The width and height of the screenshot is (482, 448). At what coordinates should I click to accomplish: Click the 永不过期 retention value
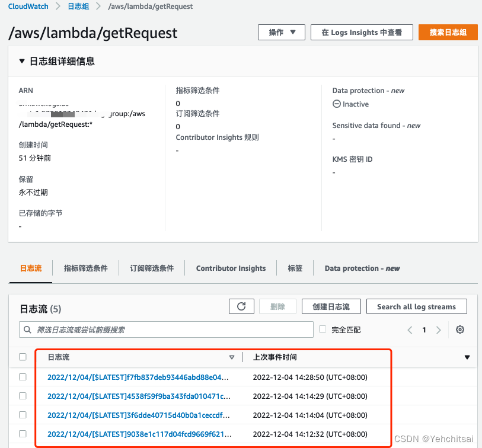click(33, 193)
